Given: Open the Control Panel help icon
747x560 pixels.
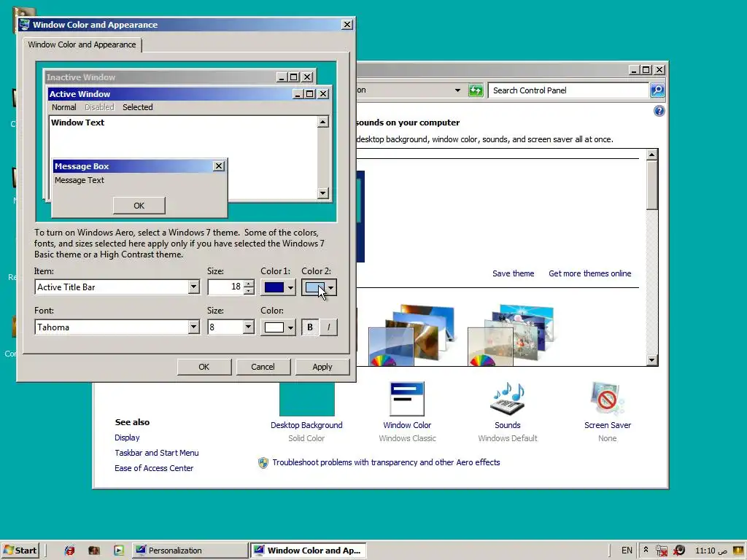Looking at the screenshot, I should pyautogui.click(x=659, y=111).
